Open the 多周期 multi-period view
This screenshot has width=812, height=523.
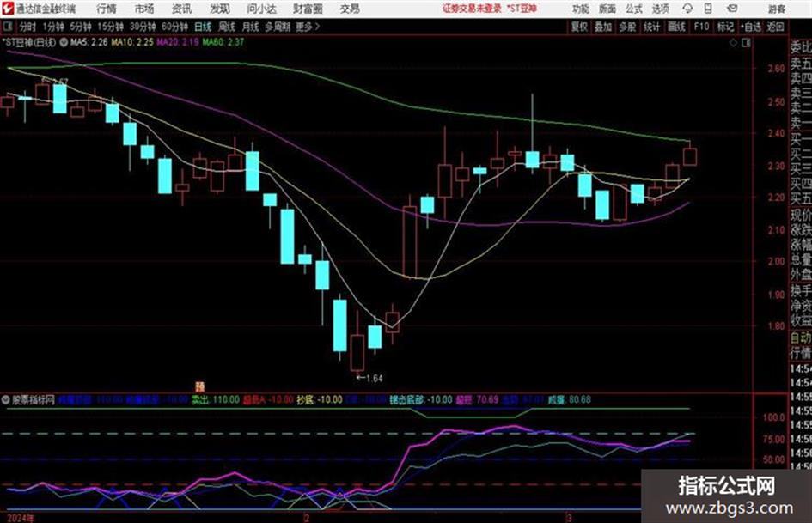tap(278, 27)
